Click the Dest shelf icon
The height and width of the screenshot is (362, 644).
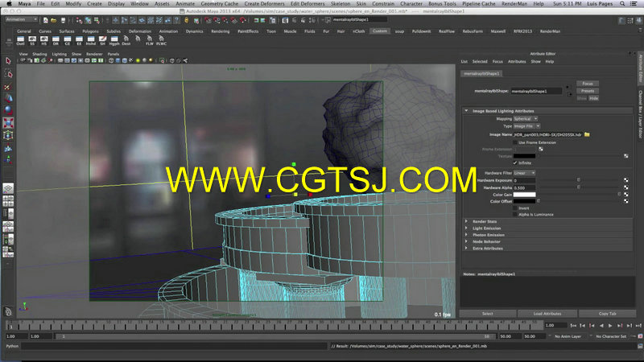pyautogui.click(x=126, y=40)
